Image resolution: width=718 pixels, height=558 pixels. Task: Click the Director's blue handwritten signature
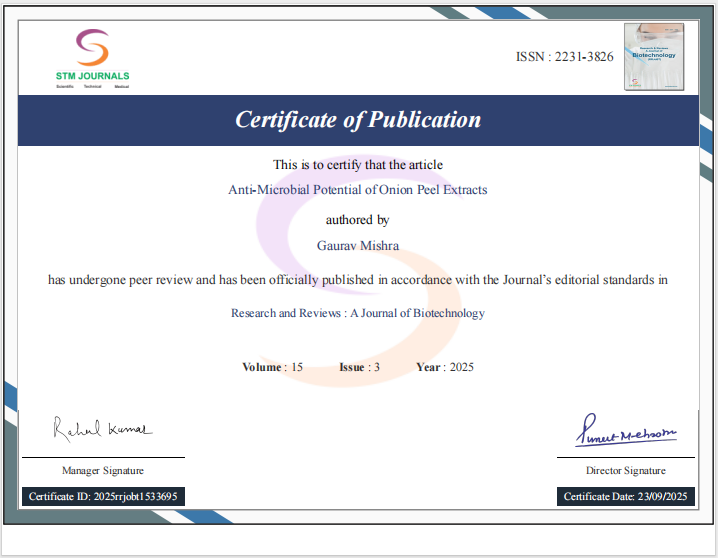coord(625,434)
